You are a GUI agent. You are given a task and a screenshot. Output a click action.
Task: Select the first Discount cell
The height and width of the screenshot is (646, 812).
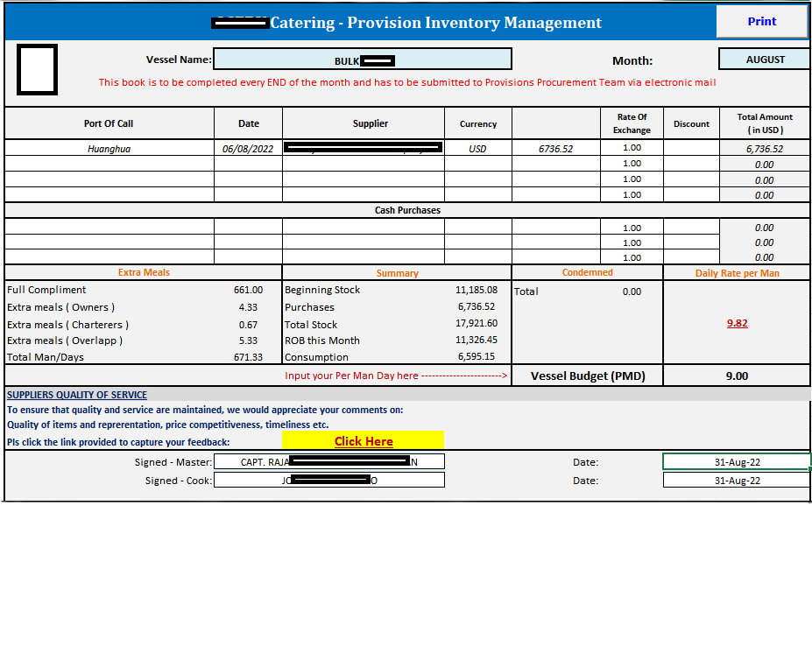coord(691,148)
